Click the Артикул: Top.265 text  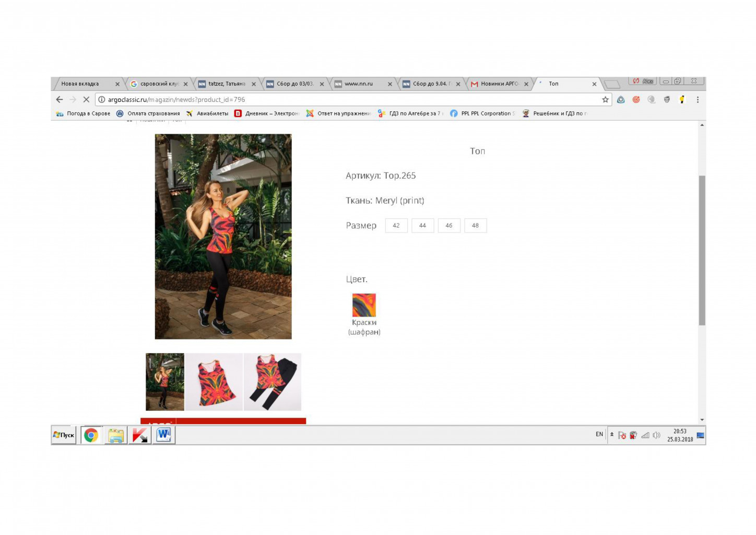click(x=381, y=176)
